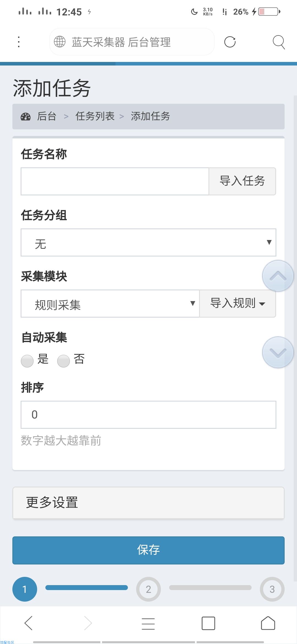Open the three-dot browser menu

tap(19, 42)
